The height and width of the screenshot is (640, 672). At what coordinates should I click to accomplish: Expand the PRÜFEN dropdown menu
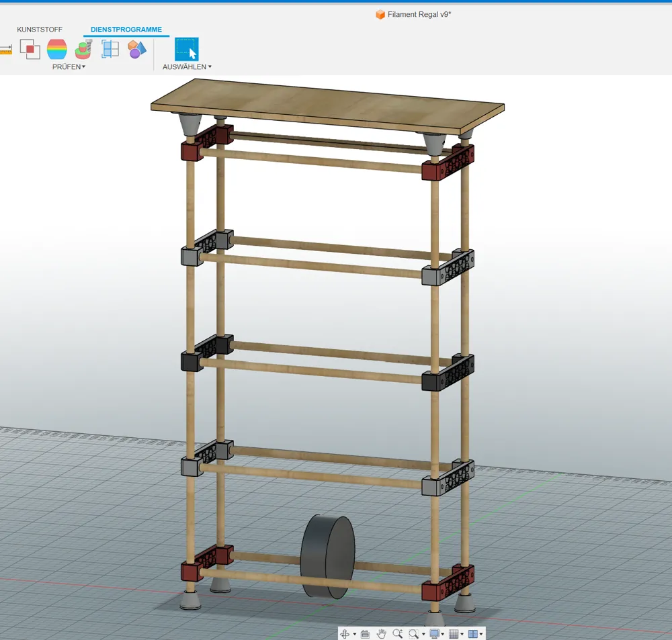[x=69, y=66]
